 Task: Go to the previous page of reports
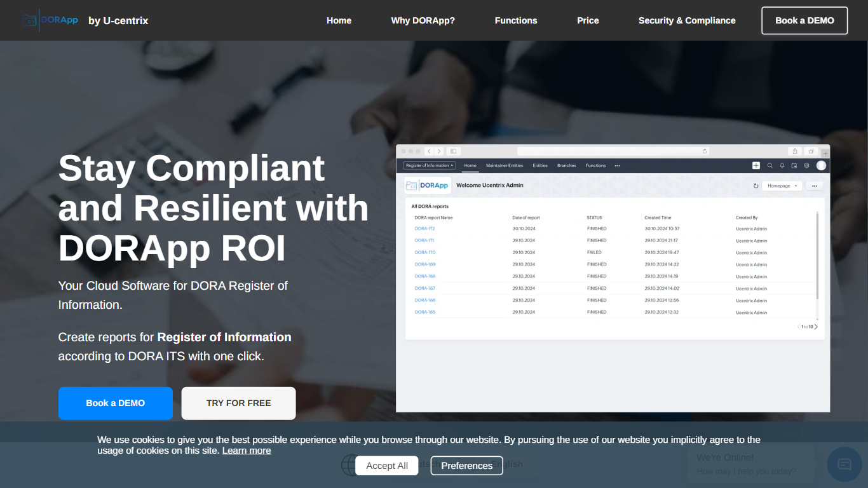click(799, 327)
